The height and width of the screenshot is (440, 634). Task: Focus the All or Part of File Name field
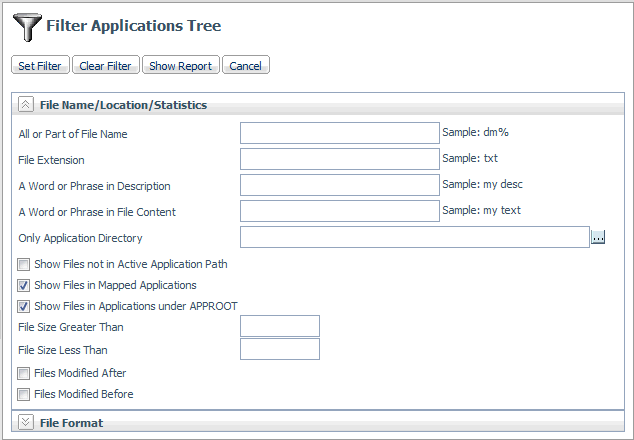click(x=340, y=133)
